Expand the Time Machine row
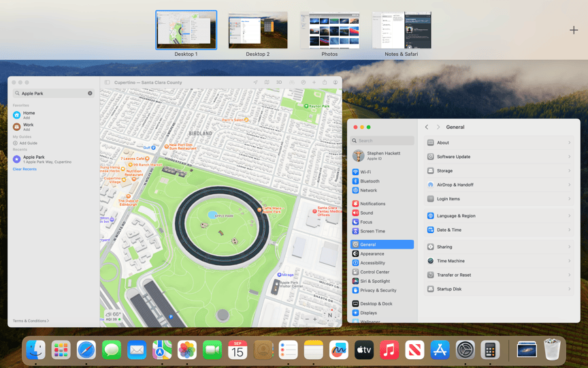 pyautogui.click(x=499, y=261)
